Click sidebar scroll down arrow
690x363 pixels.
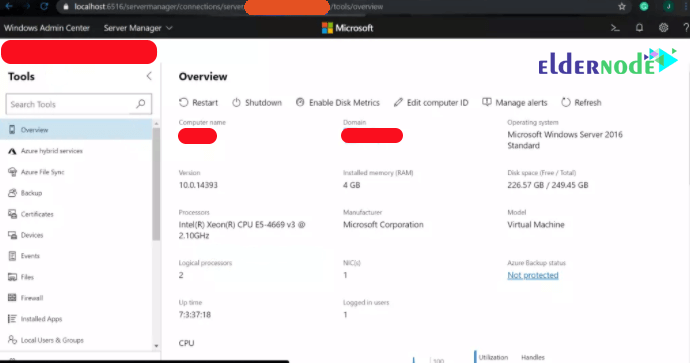tap(156, 346)
